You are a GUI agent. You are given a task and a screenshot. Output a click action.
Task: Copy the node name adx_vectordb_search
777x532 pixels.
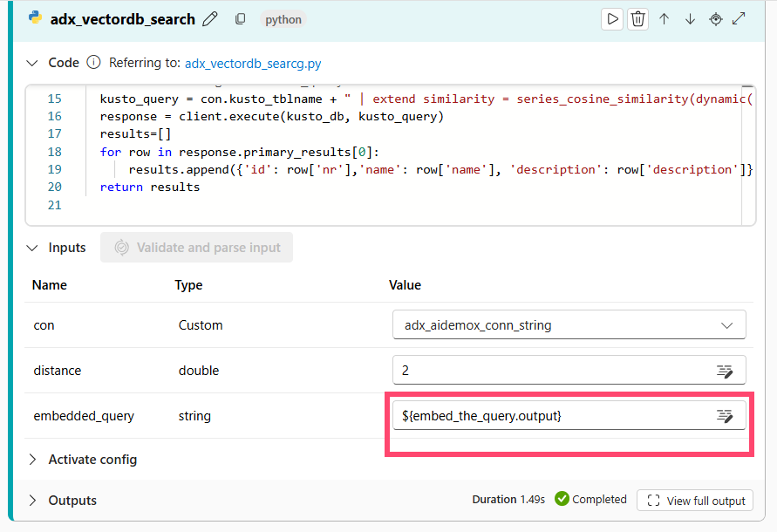coord(241,19)
